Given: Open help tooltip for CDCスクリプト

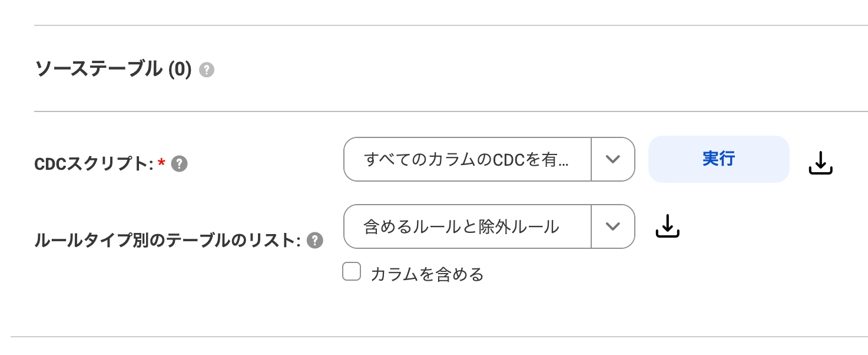Looking at the screenshot, I should coord(179,165).
